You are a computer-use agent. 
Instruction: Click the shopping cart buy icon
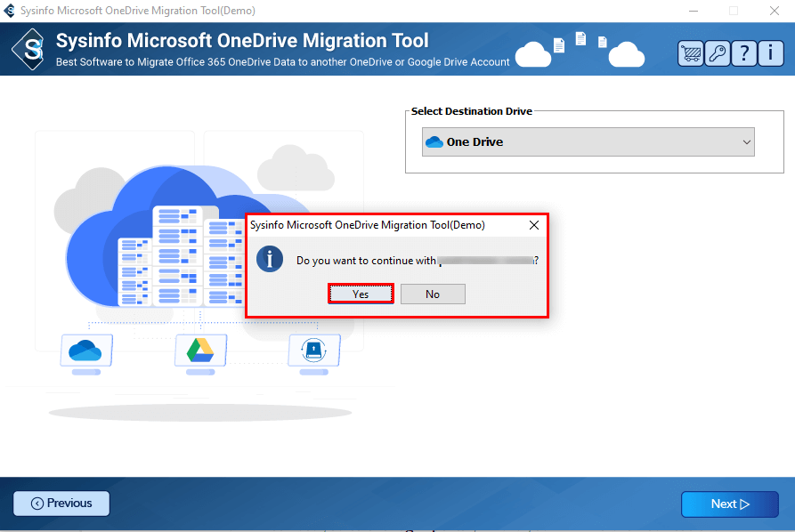(690, 53)
